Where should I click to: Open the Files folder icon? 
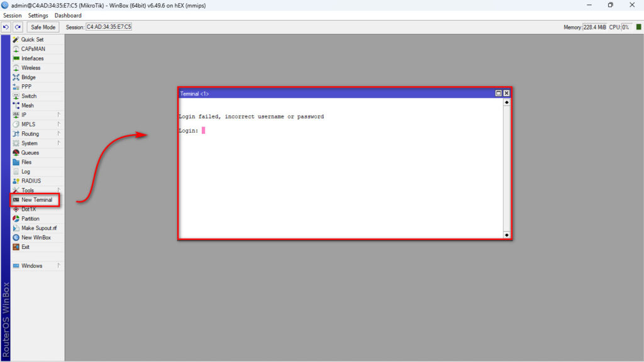(x=16, y=162)
